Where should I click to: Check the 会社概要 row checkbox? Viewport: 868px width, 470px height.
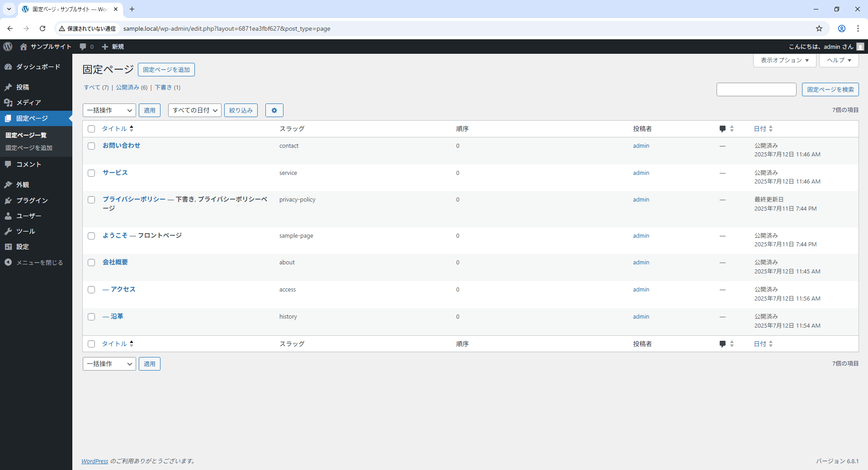coord(91,263)
